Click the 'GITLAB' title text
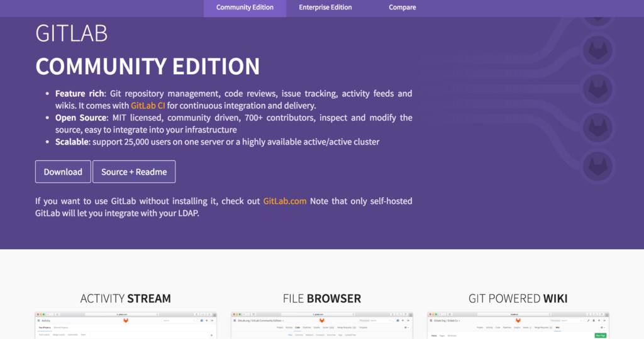The width and height of the screenshot is (644, 339). [72, 34]
